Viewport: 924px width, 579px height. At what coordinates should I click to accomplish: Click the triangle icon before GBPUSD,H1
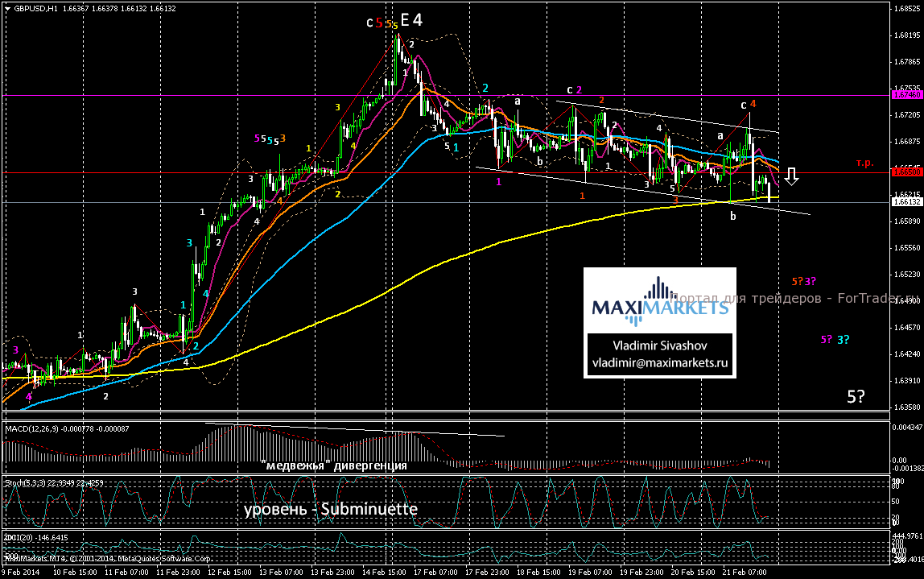coord(6,9)
